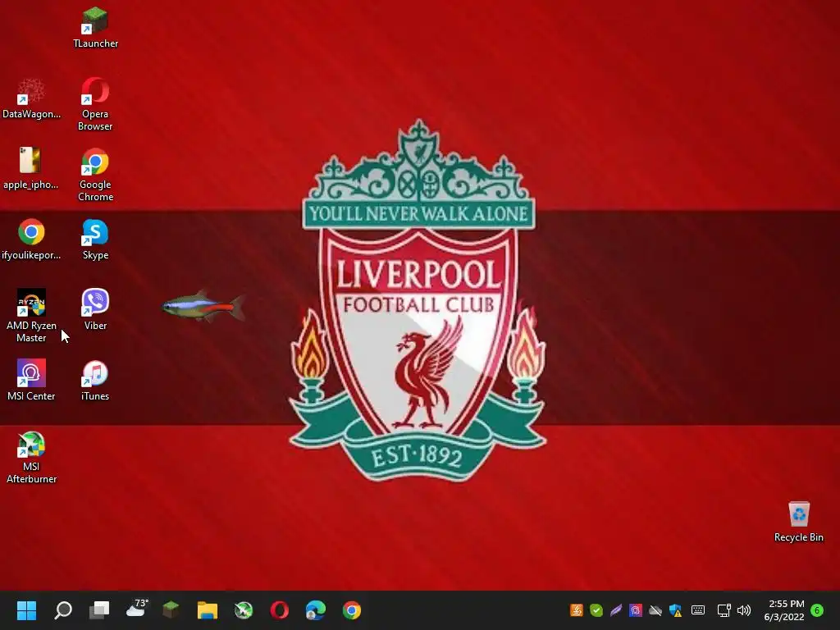Select the apple_ipho... image file on desktop
Viewport: 840px width, 630px height.
click(30, 168)
